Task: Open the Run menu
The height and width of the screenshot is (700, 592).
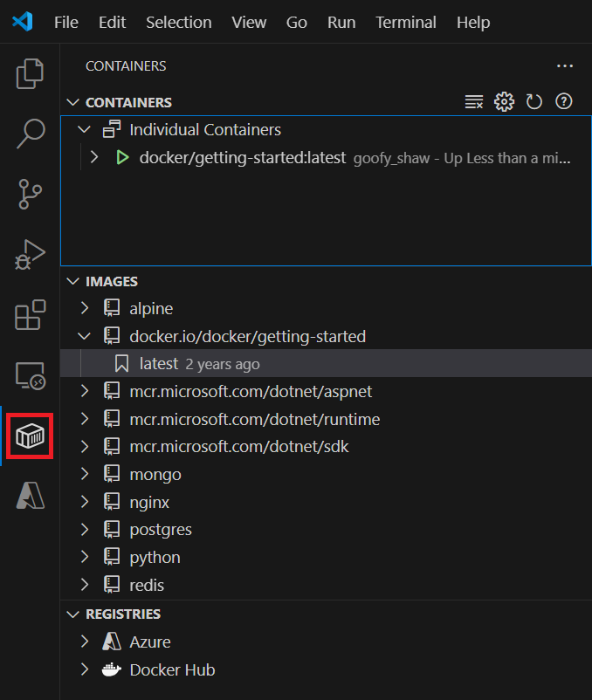Action: coord(341,23)
